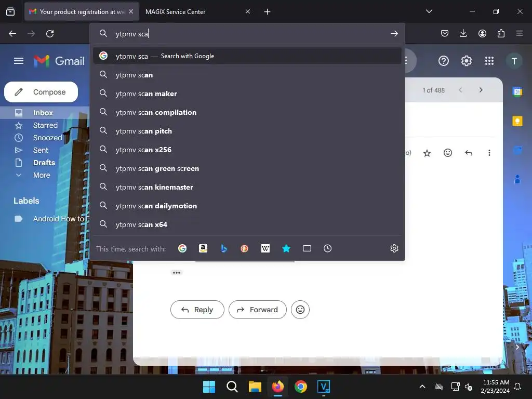The height and width of the screenshot is (399, 532).
Task: Add emoji reaction at top of message
Action: pos(448,153)
